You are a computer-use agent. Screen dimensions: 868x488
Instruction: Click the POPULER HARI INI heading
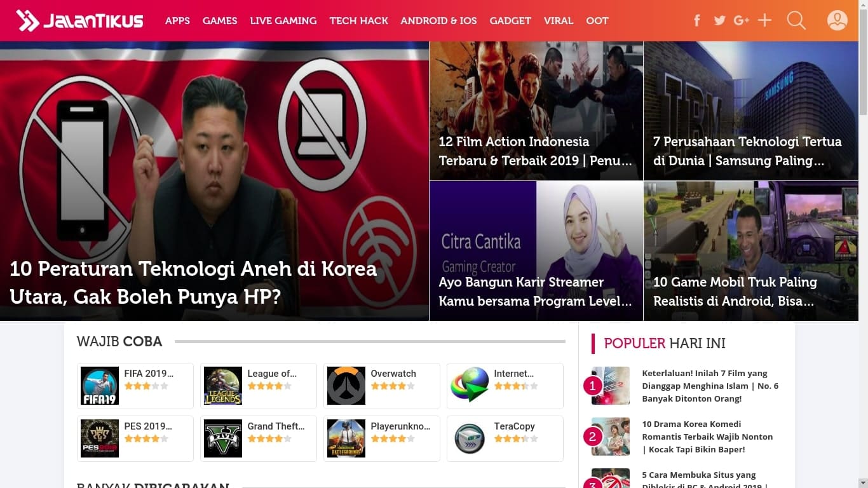[665, 343]
